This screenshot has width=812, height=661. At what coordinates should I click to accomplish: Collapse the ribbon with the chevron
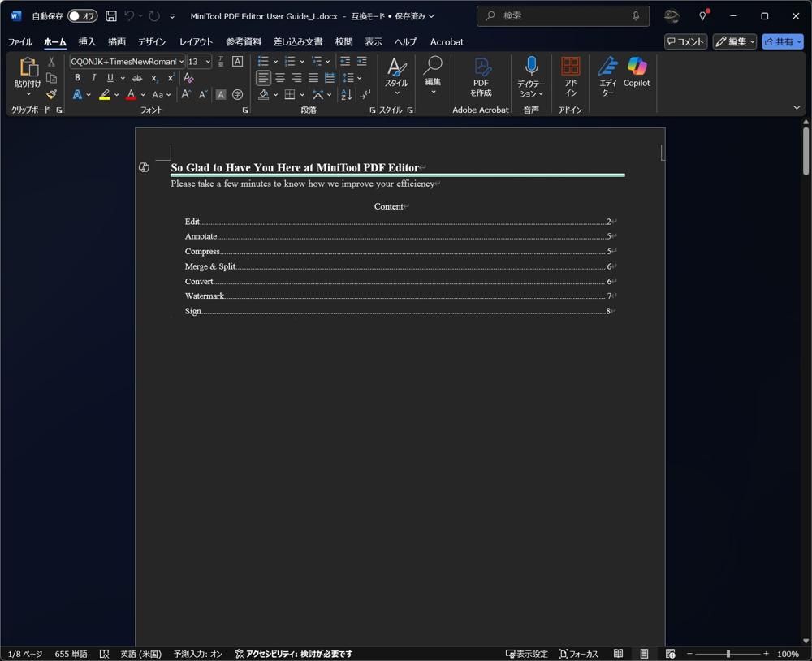tap(797, 107)
